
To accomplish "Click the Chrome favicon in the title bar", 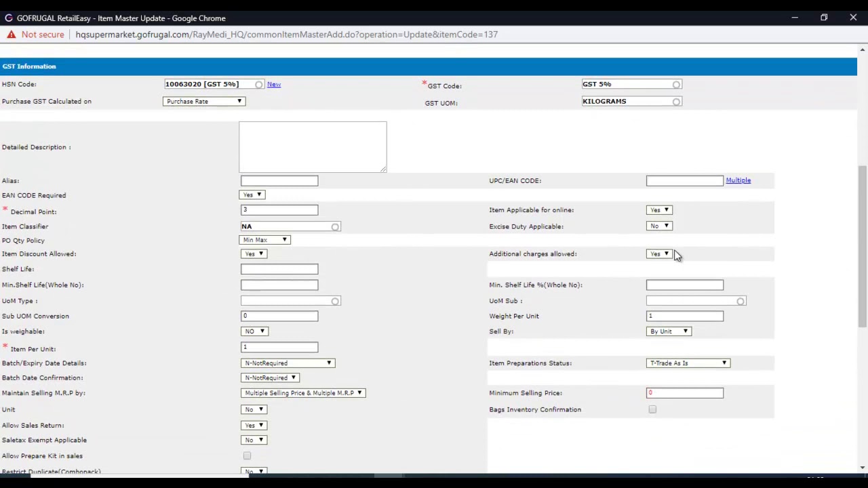I will point(9,18).
